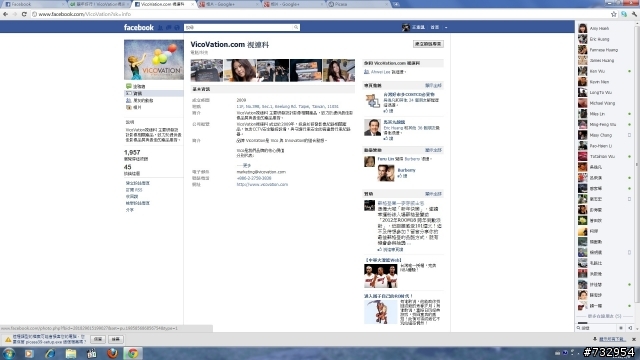The width and height of the screenshot is (640, 360).
Task: Click the Burberry thumbnail image
Action: pyautogui.click(x=386, y=173)
